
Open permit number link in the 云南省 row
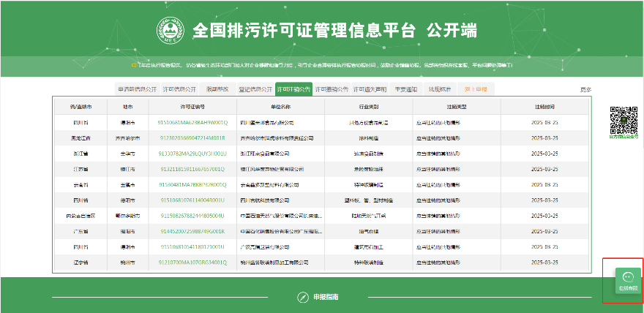[x=192, y=184]
